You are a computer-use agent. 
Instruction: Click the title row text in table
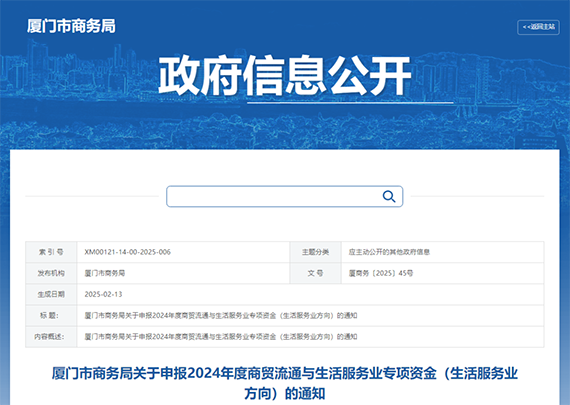coord(221,315)
